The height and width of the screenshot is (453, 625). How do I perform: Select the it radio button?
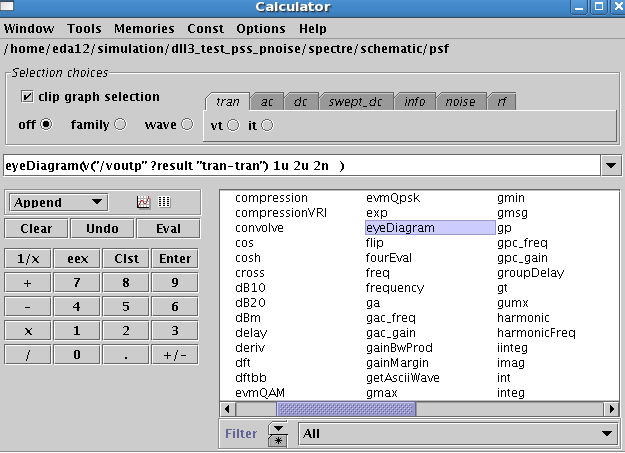[x=267, y=125]
